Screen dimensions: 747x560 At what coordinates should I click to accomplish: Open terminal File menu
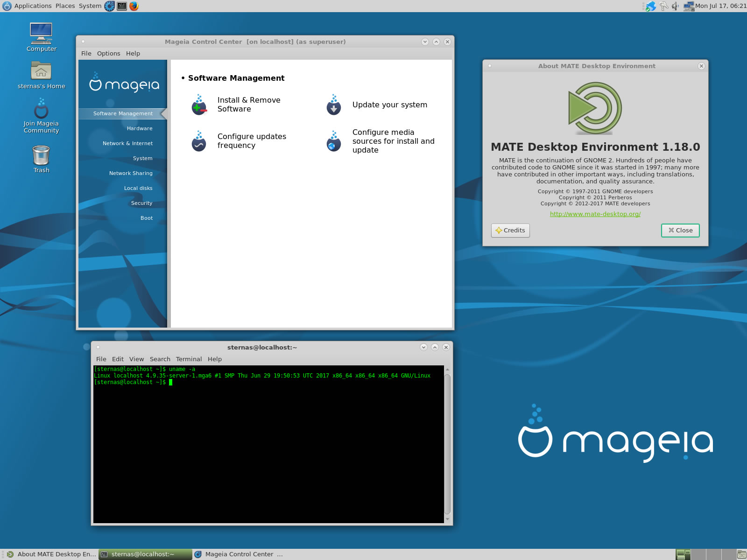[101, 359]
